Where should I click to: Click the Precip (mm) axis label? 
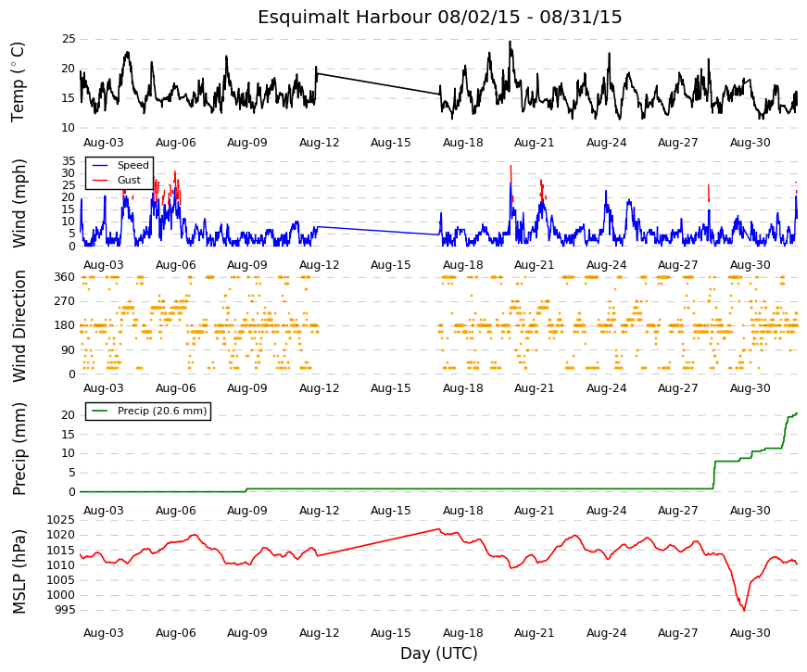tap(19, 449)
